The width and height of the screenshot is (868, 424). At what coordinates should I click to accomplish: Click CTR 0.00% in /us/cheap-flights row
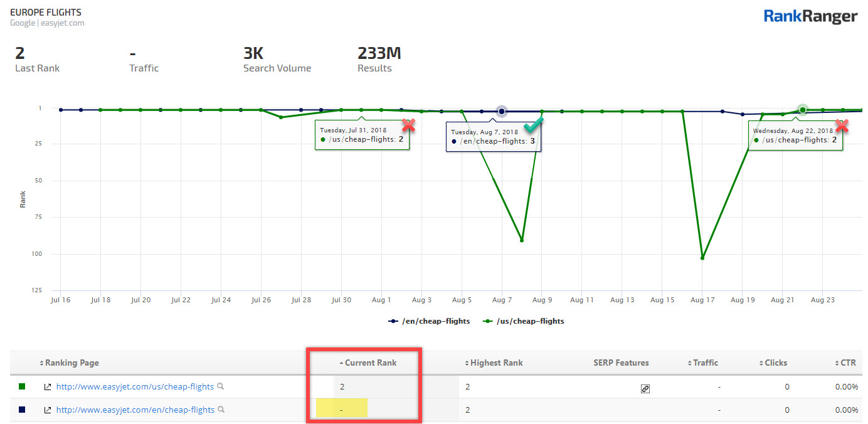(847, 387)
